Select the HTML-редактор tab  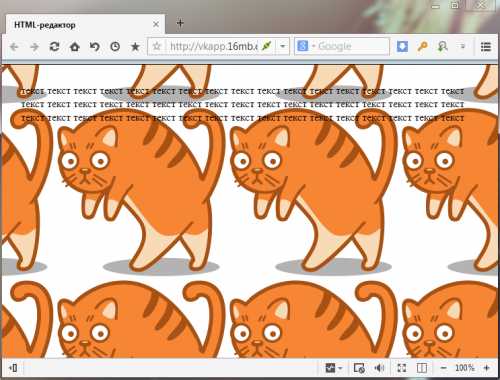pyautogui.click(x=85, y=24)
